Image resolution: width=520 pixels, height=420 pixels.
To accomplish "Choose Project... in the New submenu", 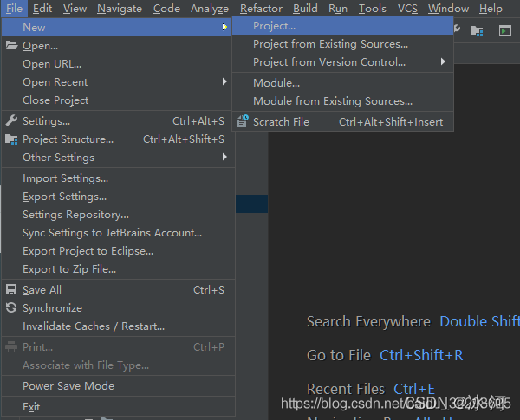I will pyautogui.click(x=342, y=26).
